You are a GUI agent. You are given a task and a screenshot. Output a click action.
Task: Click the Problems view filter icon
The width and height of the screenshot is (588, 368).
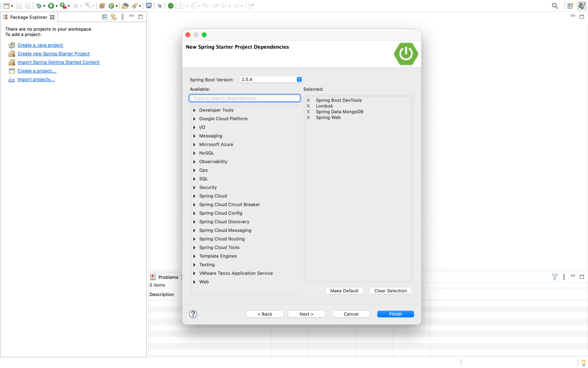point(554,277)
